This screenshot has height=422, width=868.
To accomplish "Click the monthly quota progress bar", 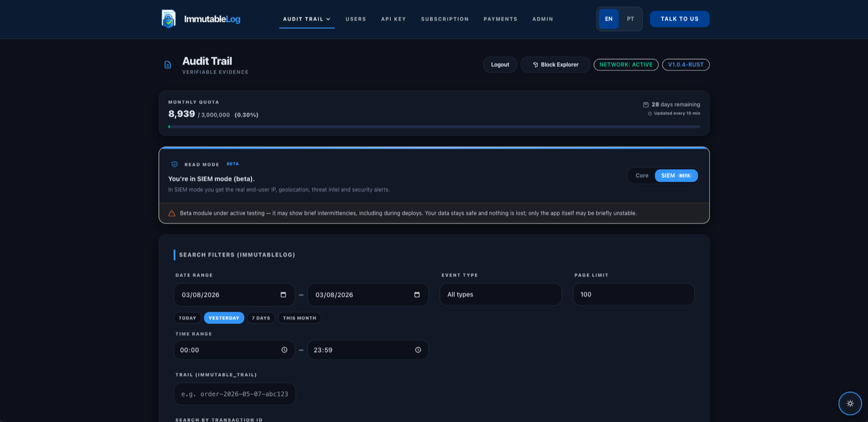I will 434,127.
